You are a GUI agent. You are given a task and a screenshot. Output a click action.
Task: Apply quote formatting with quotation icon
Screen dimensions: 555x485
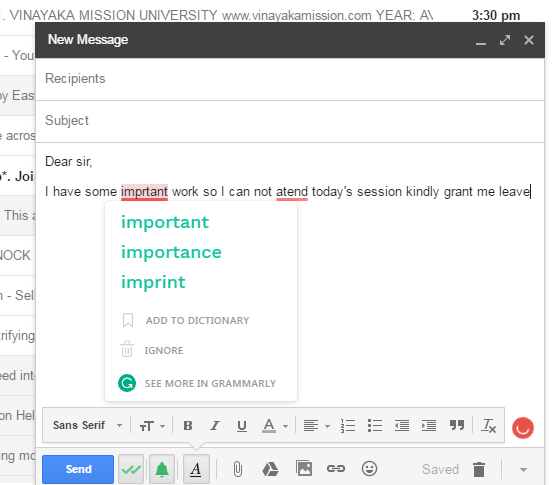coord(457,425)
